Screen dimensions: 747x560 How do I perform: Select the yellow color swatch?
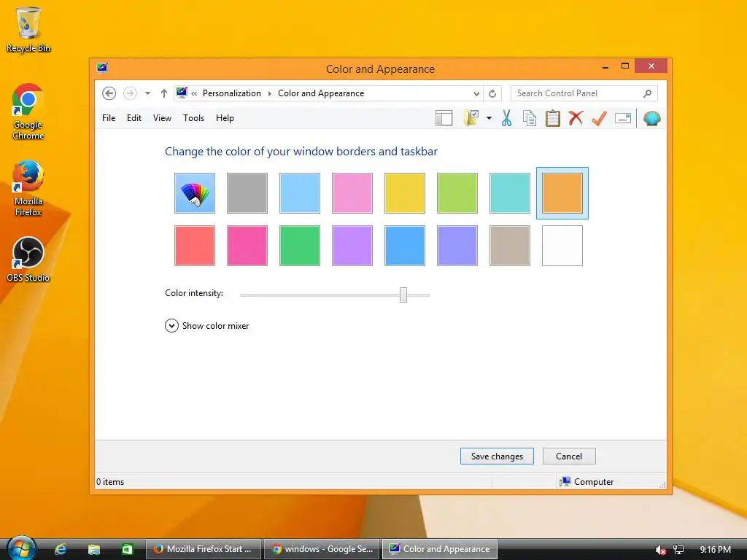click(x=404, y=192)
